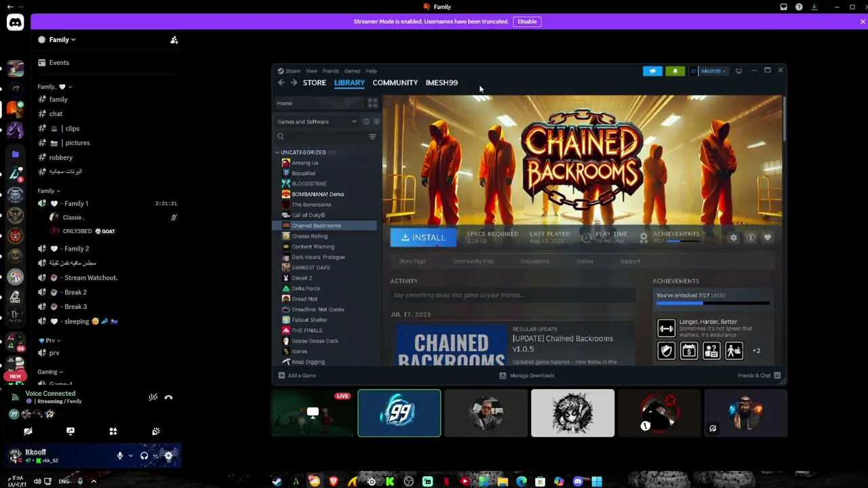The image size is (868, 488).
Task: Toggle noise suppression in voice panel
Action: click(153, 397)
